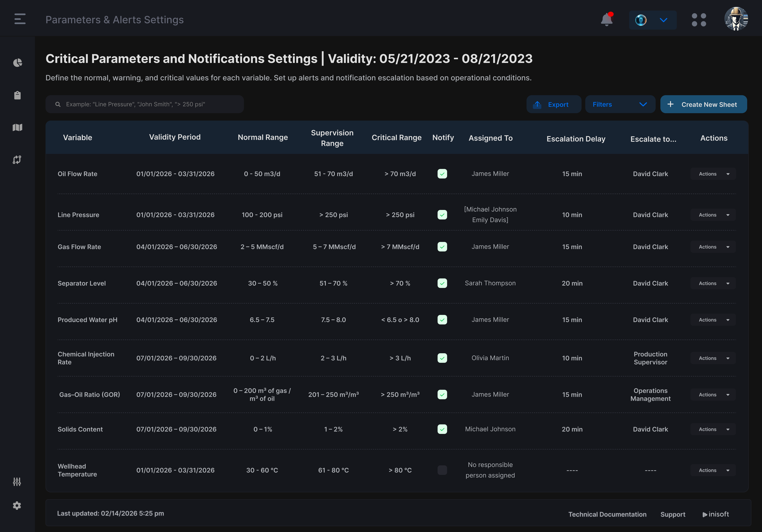Click the Escalate to... column header
This screenshot has height=532, width=762.
click(x=653, y=139)
